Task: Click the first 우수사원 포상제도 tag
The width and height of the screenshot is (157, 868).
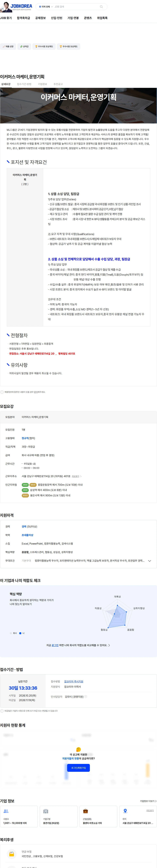Action: point(44,47)
